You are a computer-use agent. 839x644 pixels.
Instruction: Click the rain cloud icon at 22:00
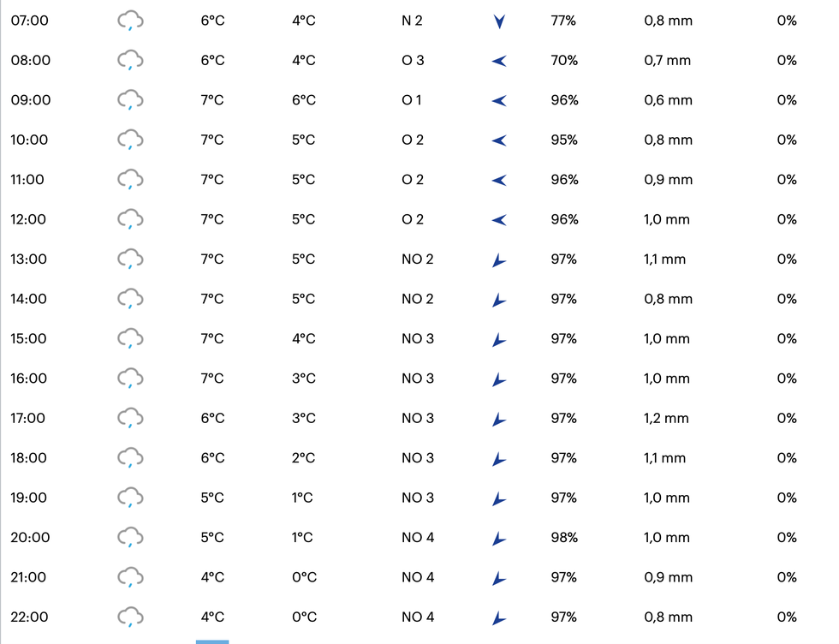coord(130,617)
